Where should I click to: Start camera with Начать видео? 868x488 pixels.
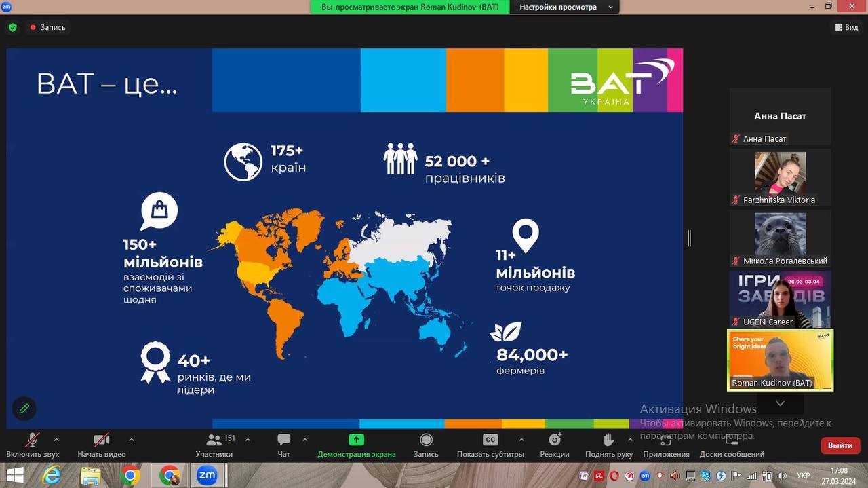[x=101, y=440]
